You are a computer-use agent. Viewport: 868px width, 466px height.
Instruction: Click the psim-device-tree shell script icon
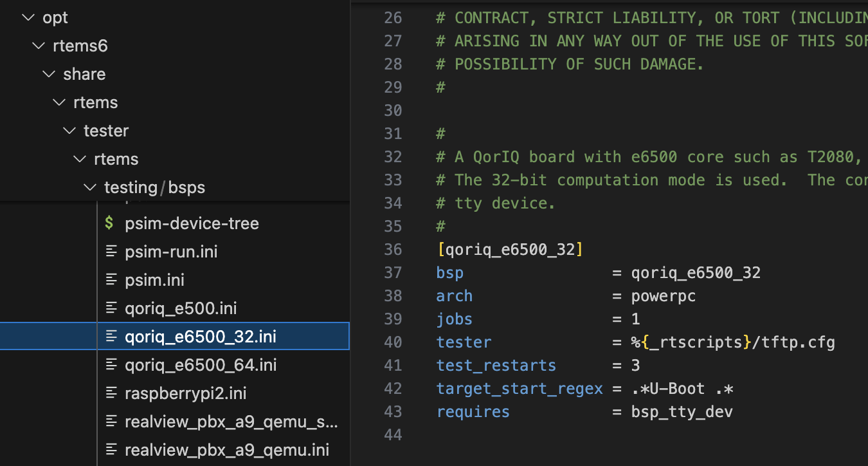coord(110,224)
